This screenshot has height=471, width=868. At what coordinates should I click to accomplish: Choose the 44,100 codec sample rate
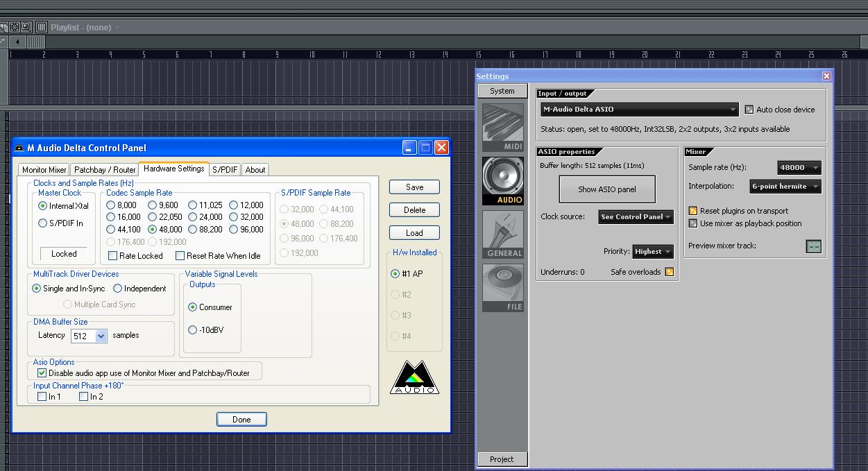pyautogui.click(x=124, y=230)
